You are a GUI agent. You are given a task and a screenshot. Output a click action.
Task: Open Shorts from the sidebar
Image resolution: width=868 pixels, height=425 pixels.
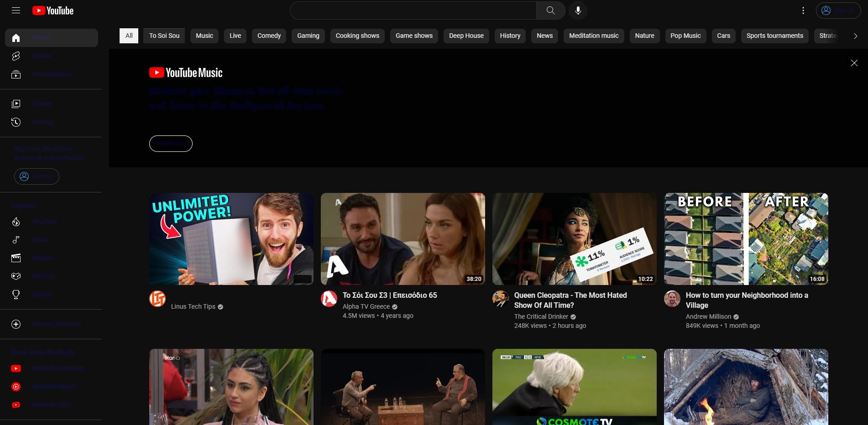point(52,56)
